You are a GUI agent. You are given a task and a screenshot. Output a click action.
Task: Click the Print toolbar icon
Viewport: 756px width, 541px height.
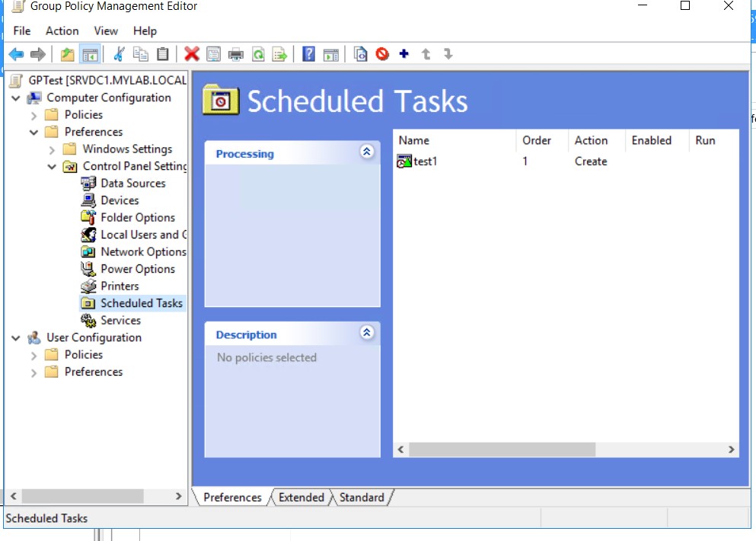pyautogui.click(x=236, y=54)
